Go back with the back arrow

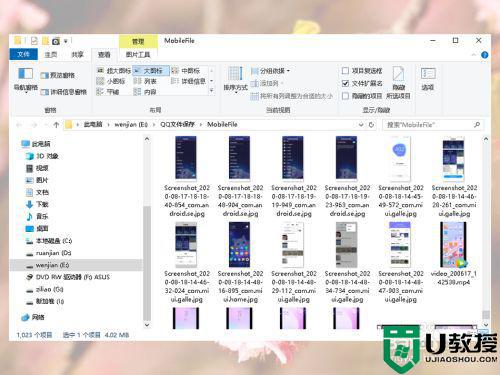pyautogui.click(x=19, y=125)
